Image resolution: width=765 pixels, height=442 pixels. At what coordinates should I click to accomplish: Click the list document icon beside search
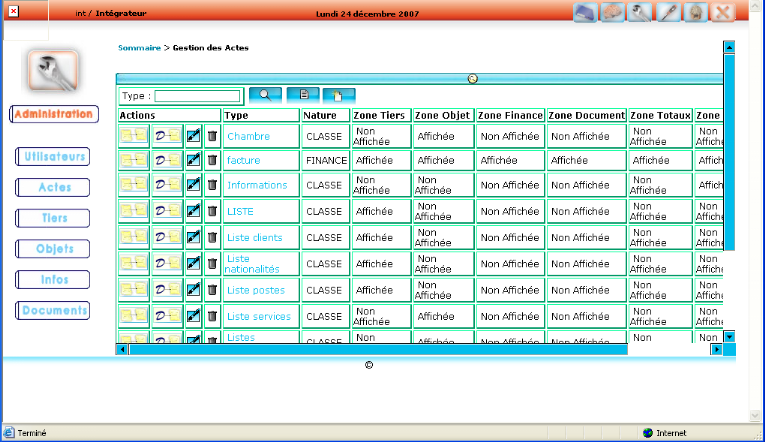pos(302,95)
